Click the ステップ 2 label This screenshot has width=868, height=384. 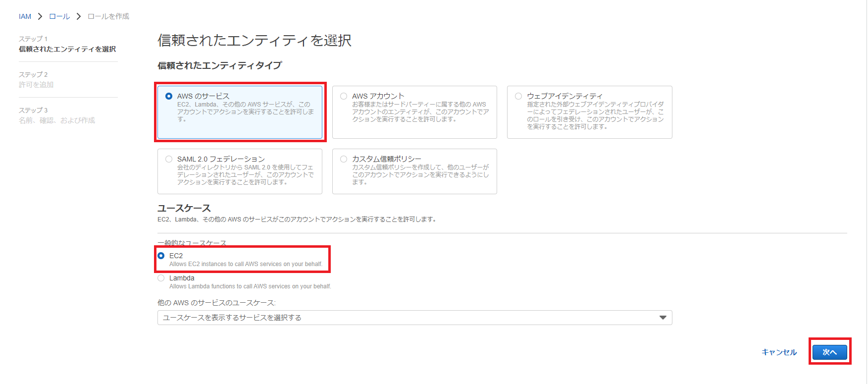(33, 74)
